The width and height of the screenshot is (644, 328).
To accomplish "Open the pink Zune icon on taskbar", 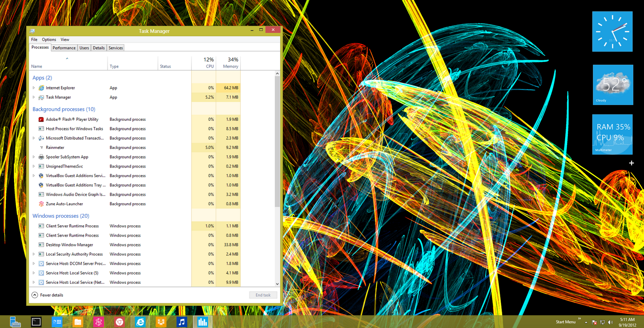I will (99, 322).
